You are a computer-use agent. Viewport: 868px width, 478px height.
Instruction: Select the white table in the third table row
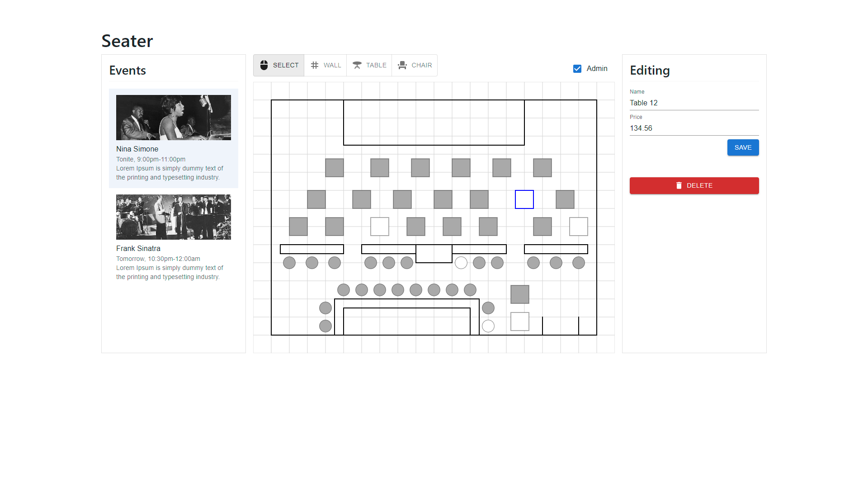click(x=380, y=227)
